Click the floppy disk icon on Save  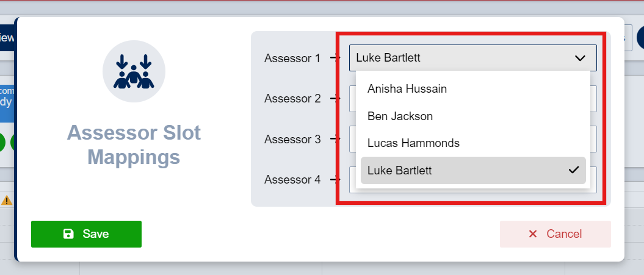[x=68, y=234]
